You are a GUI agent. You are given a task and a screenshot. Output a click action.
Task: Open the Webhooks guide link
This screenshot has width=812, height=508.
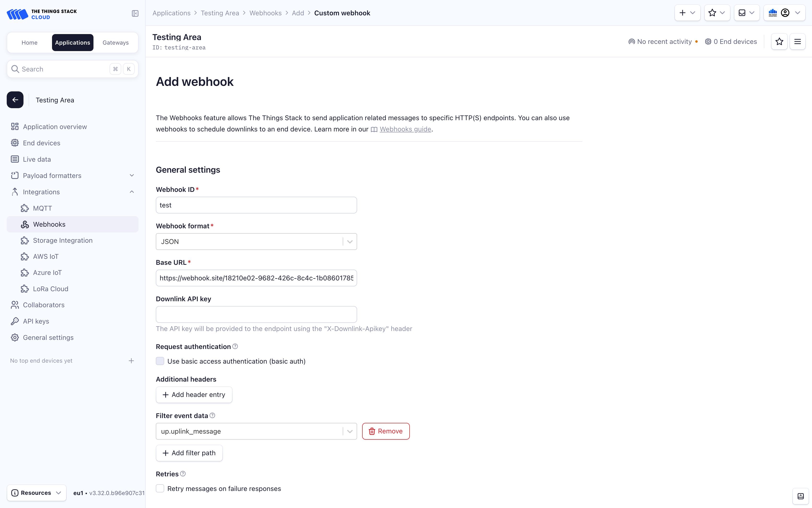(405, 129)
